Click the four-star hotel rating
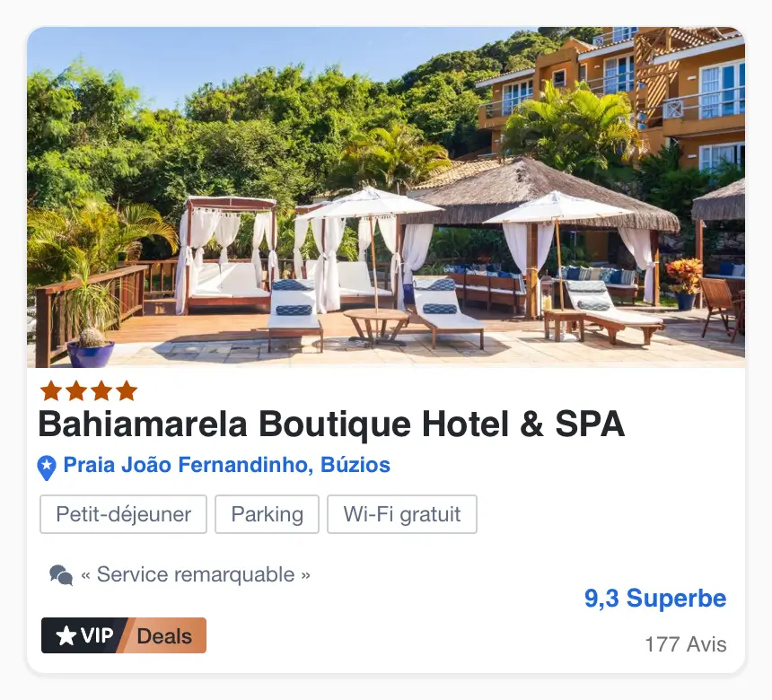The width and height of the screenshot is (772, 700). [89, 391]
